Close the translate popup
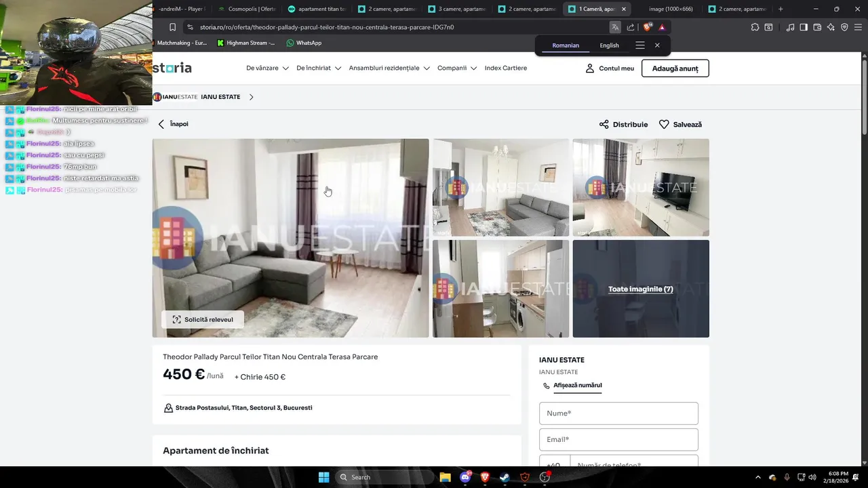The width and height of the screenshot is (868, 488). tap(657, 45)
